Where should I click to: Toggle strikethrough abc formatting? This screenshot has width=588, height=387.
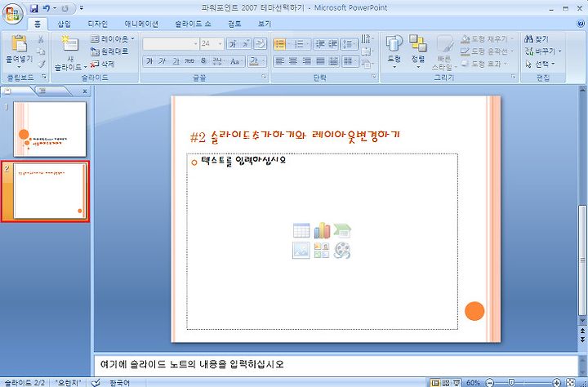point(189,60)
